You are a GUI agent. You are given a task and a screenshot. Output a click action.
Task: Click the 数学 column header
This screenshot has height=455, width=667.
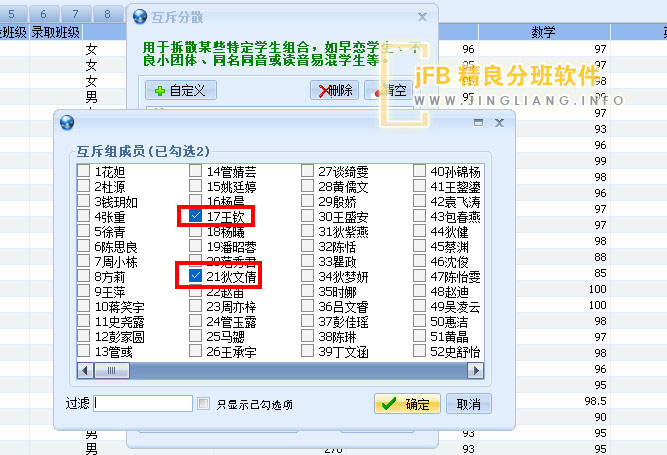click(544, 32)
